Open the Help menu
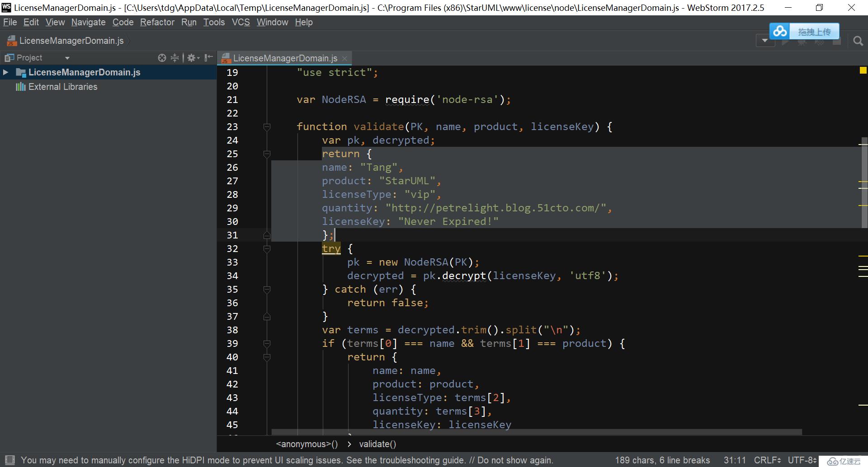868x467 pixels. pos(304,22)
